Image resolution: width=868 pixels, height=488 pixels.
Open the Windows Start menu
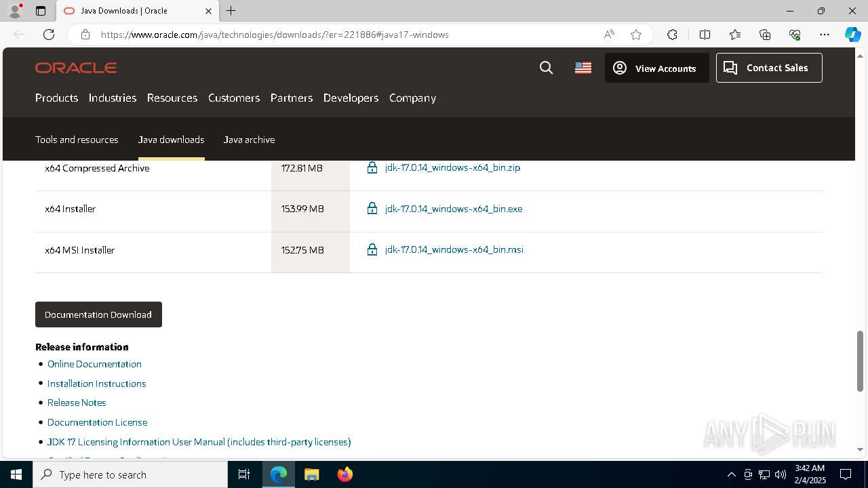(x=16, y=474)
